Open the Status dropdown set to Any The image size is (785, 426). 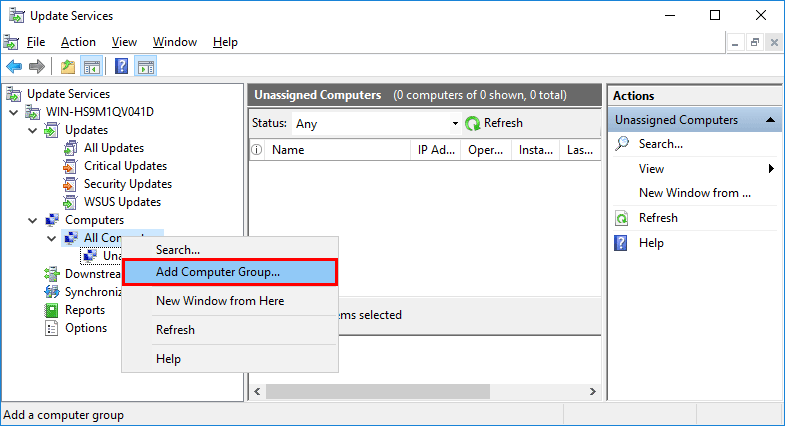[x=376, y=123]
